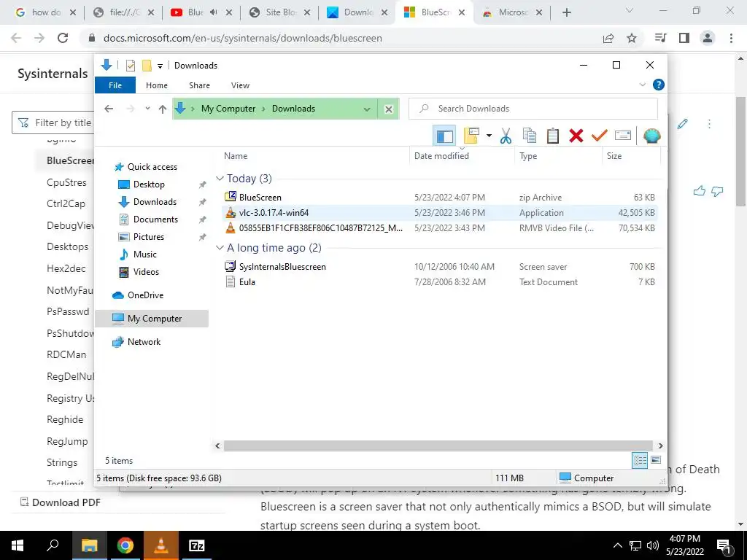
Task: Expand the Explorer ribbon chevron
Action: tap(642, 85)
